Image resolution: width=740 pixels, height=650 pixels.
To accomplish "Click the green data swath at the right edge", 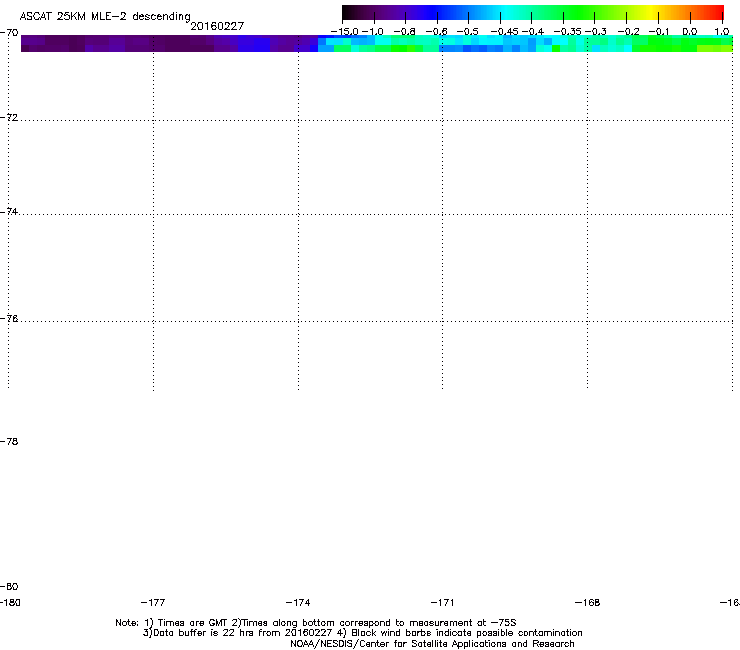I will (684, 43).
